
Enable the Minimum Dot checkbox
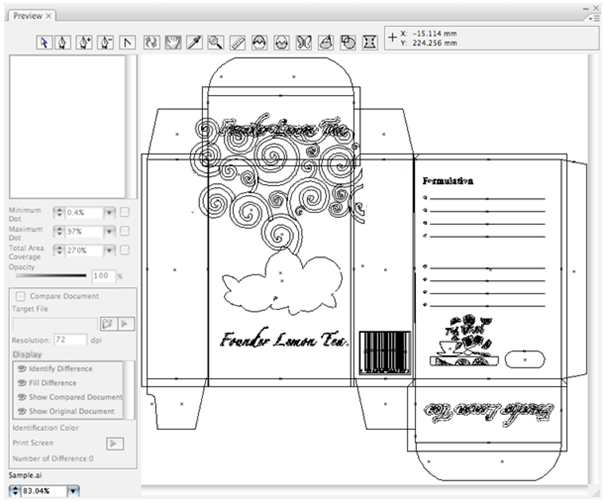125,212
